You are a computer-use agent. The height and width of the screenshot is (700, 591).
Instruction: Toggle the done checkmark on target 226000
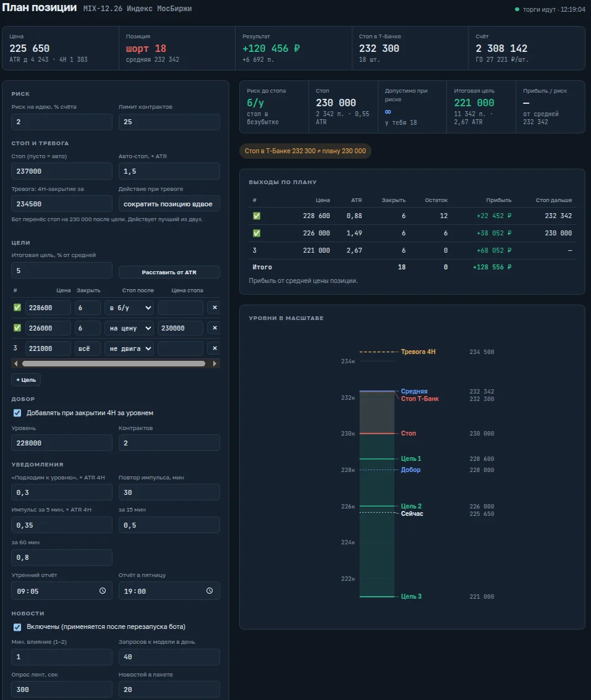[17, 328]
